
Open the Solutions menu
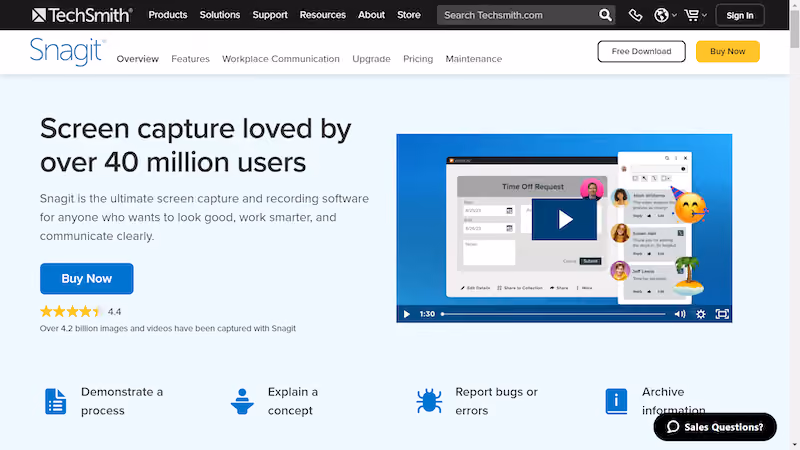(x=220, y=15)
